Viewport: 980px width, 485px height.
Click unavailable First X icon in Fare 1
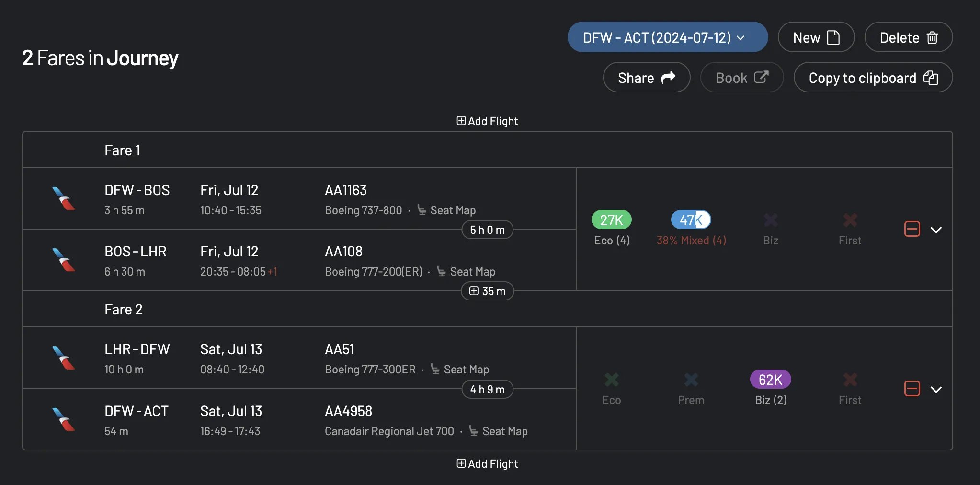[850, 220]
